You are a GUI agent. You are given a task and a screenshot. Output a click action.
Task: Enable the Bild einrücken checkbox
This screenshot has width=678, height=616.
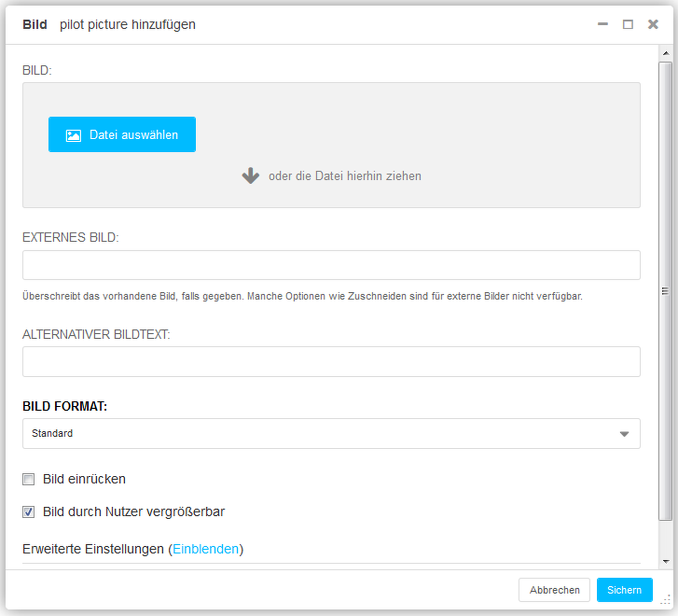(28, 479)
